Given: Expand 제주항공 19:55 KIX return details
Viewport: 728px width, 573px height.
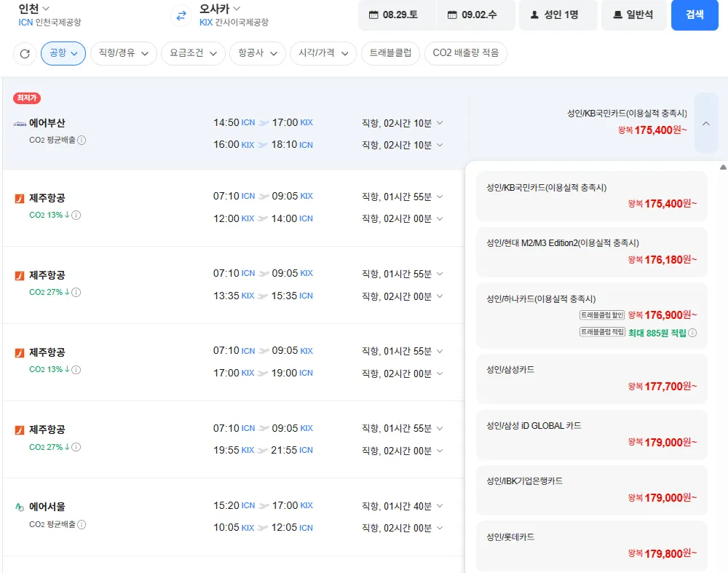Looking at the screenshot, I should 440,451.
